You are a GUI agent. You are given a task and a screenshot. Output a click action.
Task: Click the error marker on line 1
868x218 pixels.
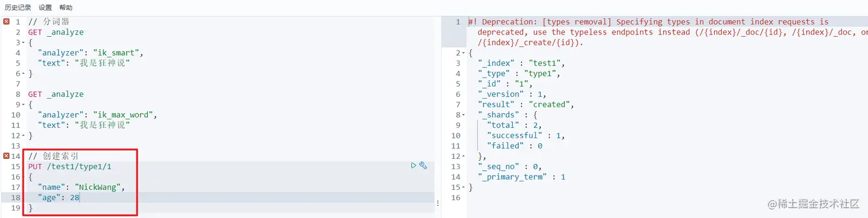[x=6, y=22]
